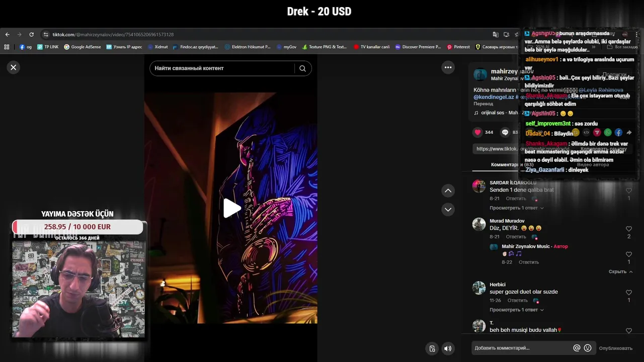Go to next video with down arrow
Image resolution: width=644 pixels, height=362 pixels.
(x=448, y=209)
